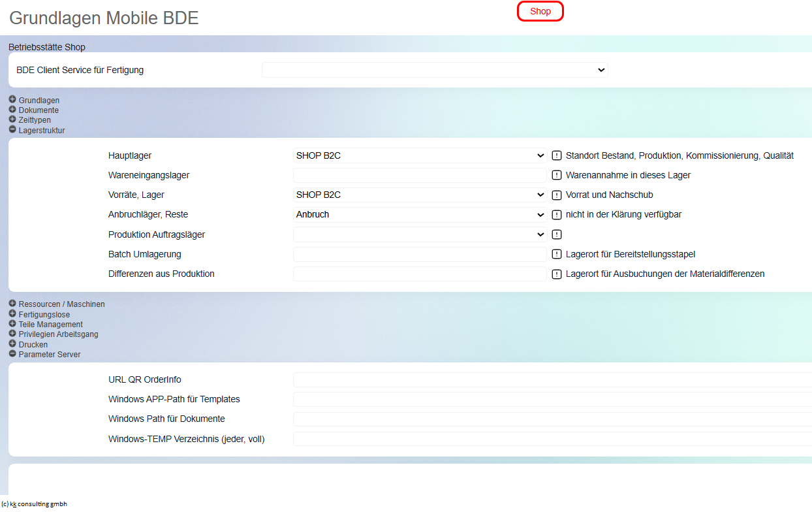Click the info icon for Produktion Auftragsläger
Screen dimensions: 812x512
[x=557, y=234]
